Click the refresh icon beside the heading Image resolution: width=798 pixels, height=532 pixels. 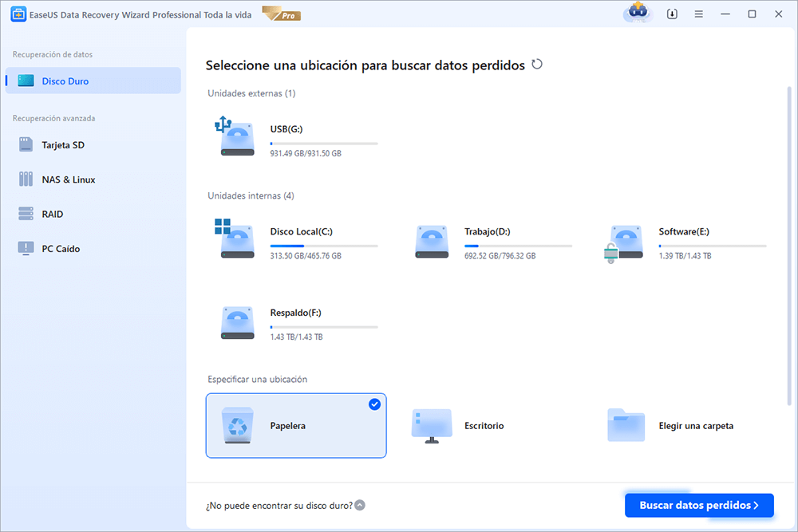(537, 65)
